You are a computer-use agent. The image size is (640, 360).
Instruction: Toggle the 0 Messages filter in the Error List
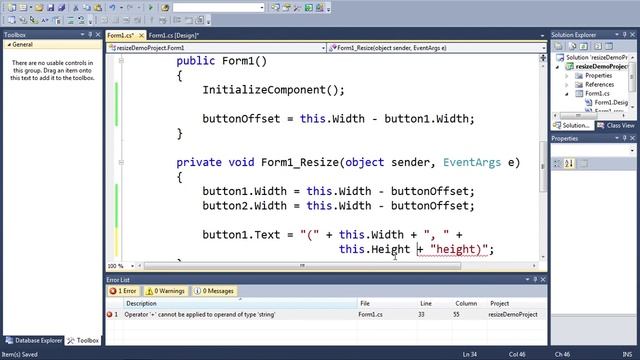point(214,291)
